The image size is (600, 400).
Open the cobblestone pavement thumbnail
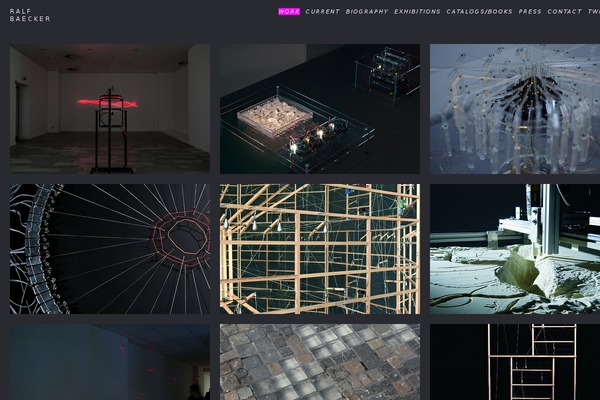point(320,362)
